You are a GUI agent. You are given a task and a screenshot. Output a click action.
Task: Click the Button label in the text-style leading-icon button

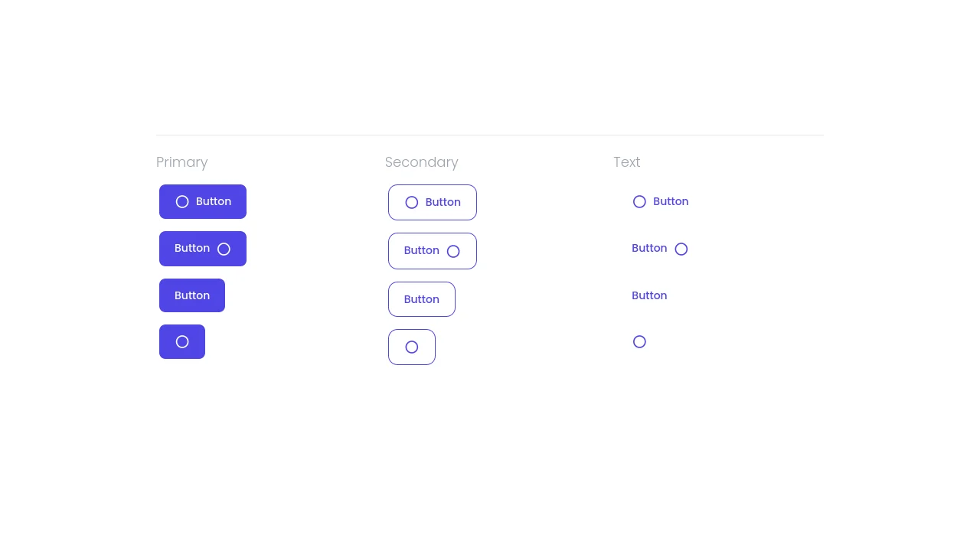coord(671,201)
